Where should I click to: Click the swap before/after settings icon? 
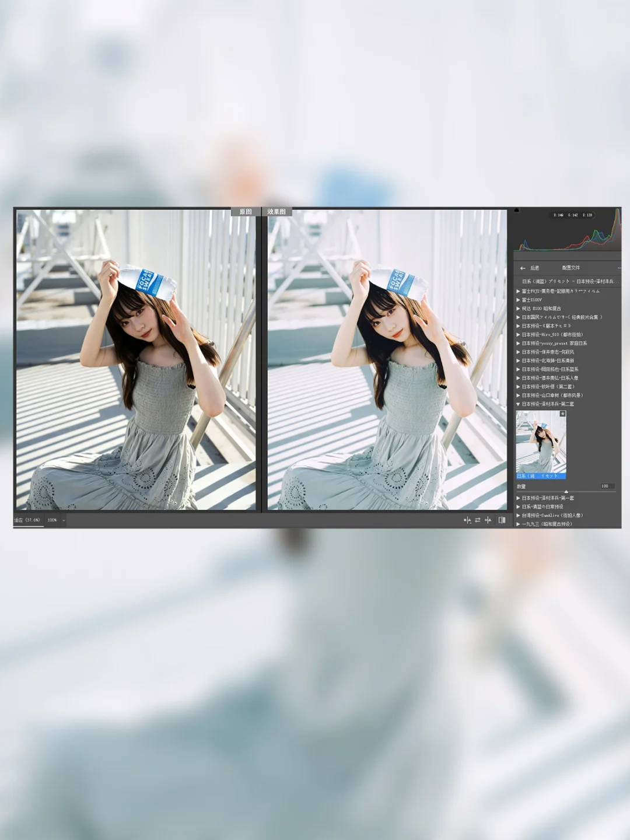pyautogui.click(x=478, y=520)
